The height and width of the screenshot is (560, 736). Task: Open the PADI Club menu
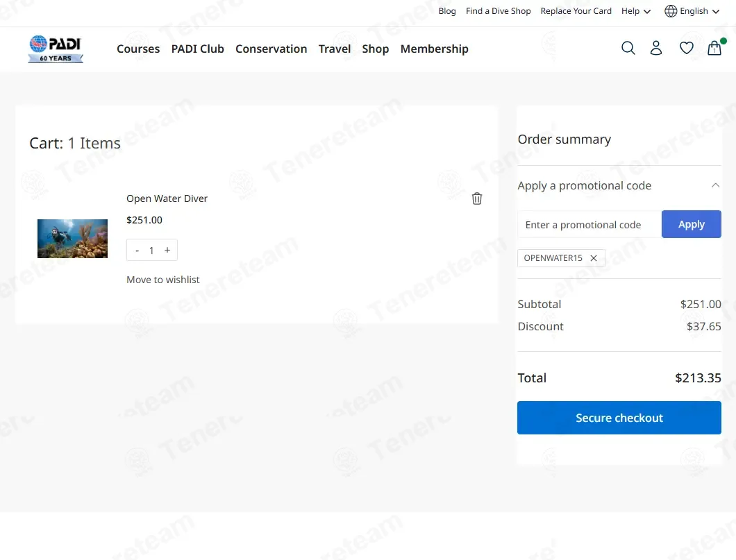tap(198, 49)
